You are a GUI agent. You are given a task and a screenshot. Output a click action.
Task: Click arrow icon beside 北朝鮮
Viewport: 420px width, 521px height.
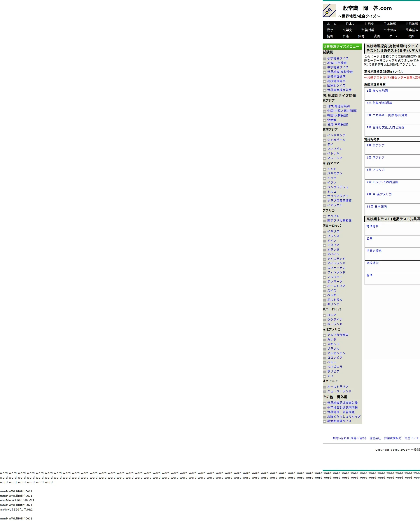324,120
